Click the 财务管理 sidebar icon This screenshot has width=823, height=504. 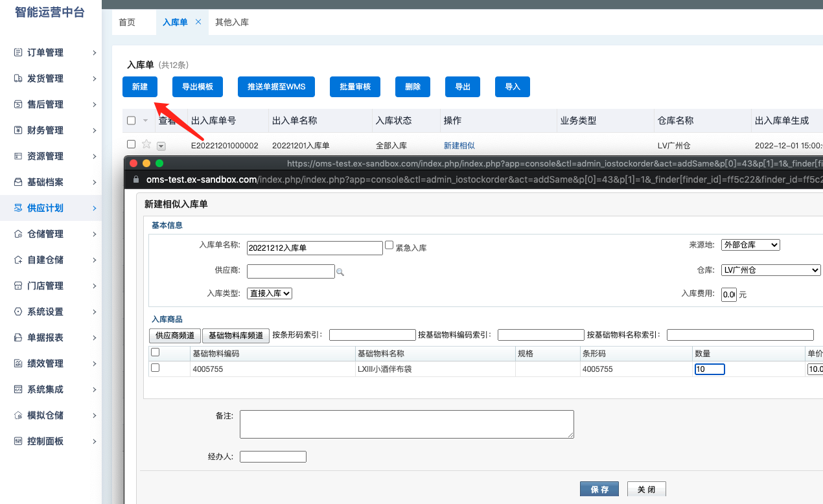18,130
